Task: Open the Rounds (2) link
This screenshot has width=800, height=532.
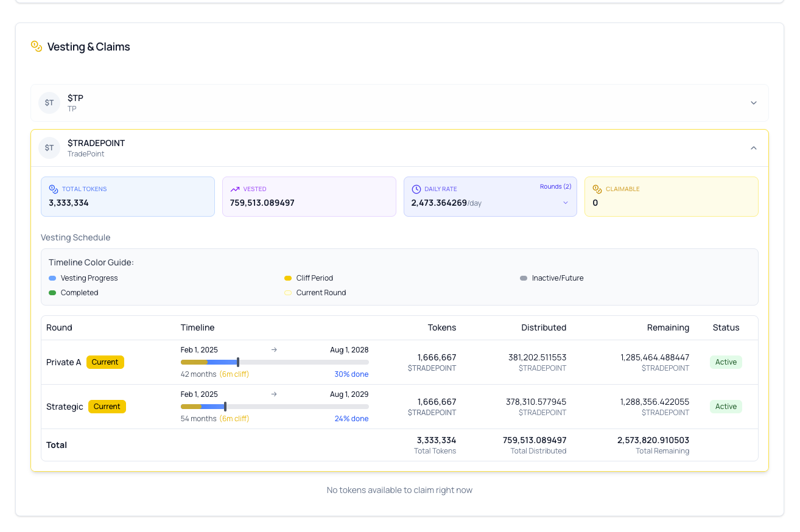Action: 555,186
